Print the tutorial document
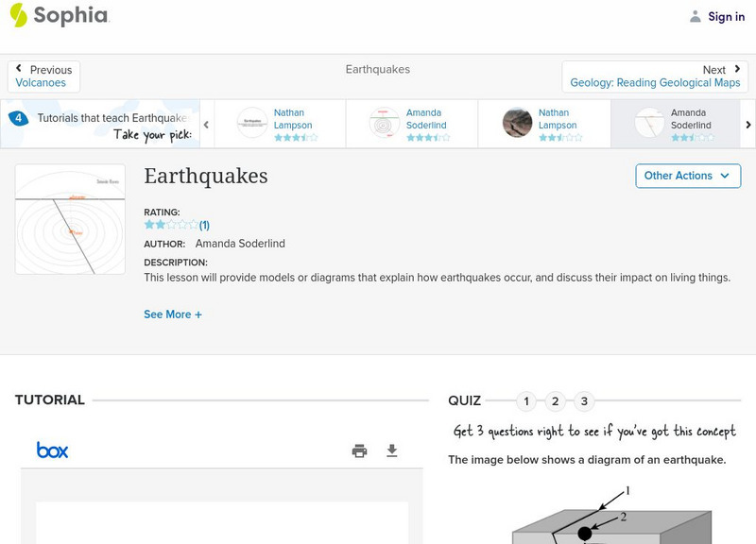Viewport: 756px width, 544px height. [359, 450]
